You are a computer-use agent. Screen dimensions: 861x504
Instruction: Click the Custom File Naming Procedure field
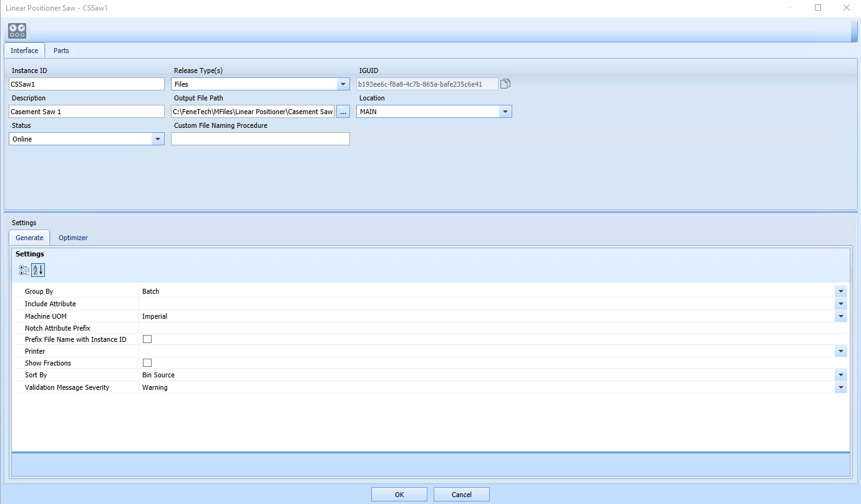[260, 138]
